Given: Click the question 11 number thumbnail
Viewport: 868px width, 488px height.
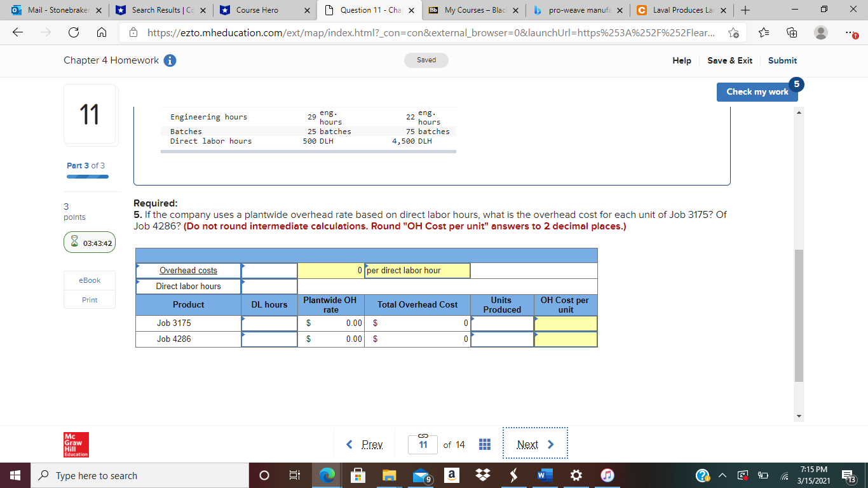Looking at the screenshot, I should point(90,114).
